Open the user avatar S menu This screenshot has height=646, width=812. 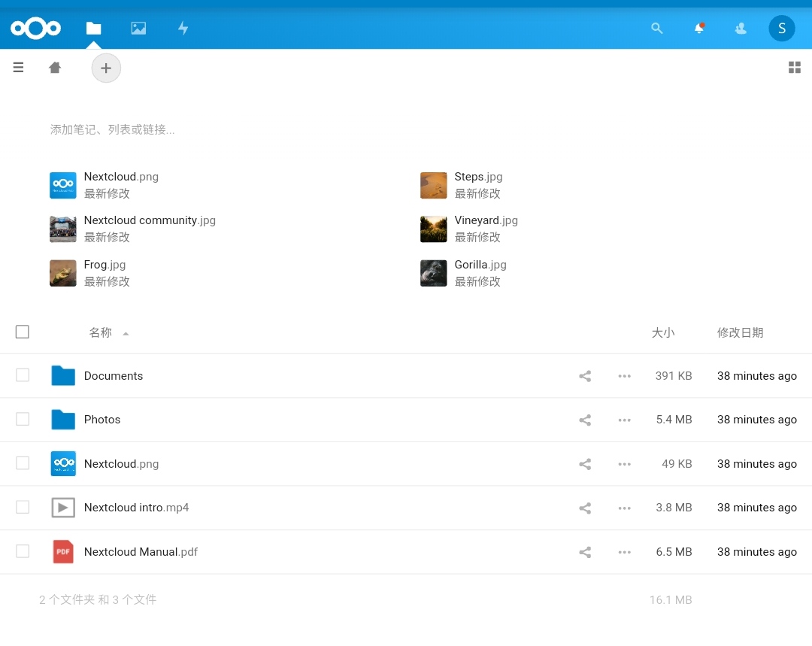(781, 28)
